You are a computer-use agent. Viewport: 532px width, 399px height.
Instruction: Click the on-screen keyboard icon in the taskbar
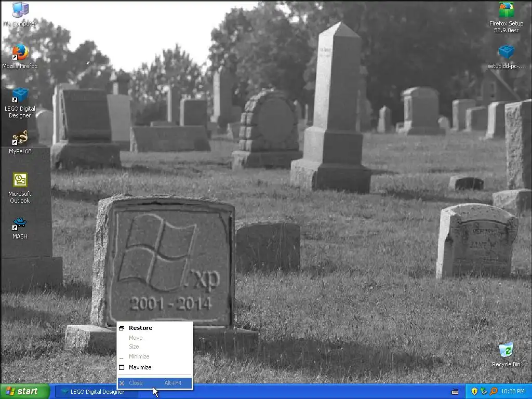(x=455, y=392)
